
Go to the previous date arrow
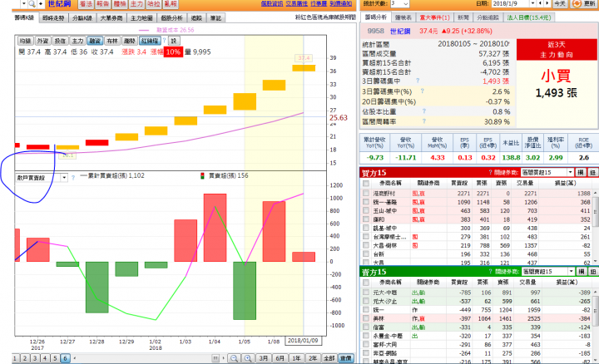tap(540, 3)
